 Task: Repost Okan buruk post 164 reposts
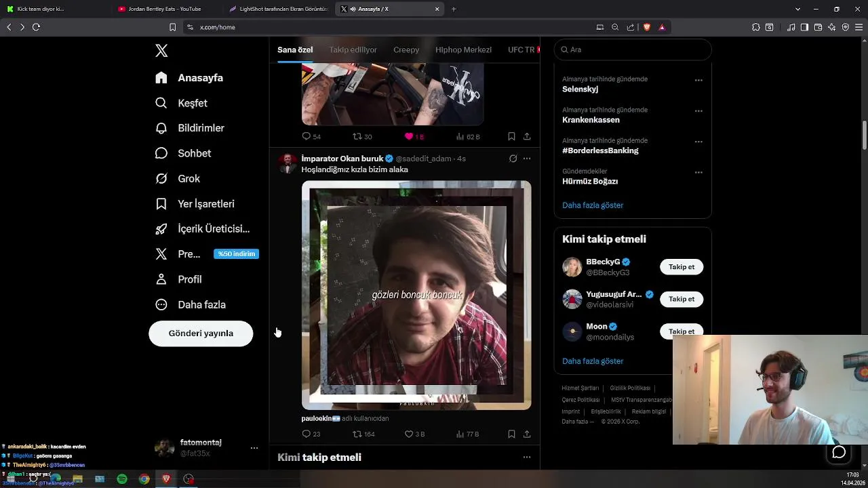(363, 434)
